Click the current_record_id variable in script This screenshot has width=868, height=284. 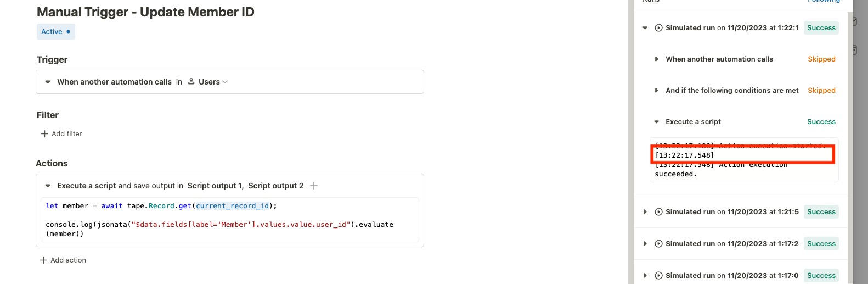point(233,205)
